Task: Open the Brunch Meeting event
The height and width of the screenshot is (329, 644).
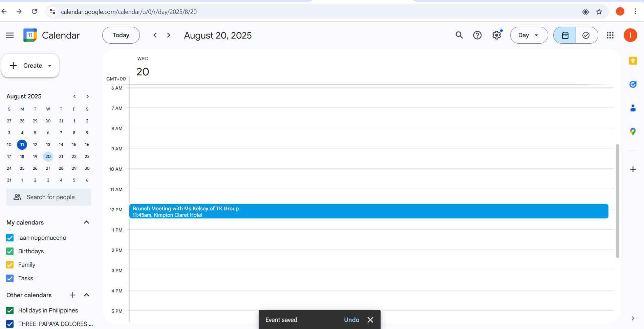Action: [369, 211]
